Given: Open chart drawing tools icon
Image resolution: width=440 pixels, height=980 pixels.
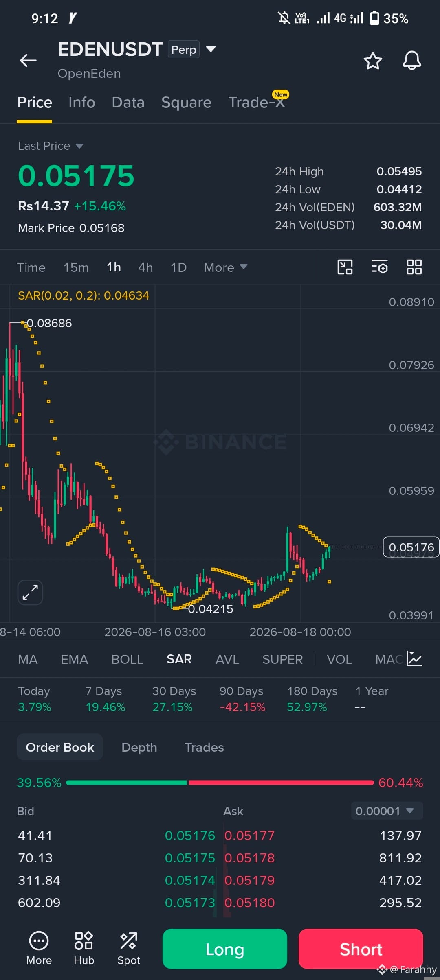Looking at the screenshot, I should tap(345, 267).
